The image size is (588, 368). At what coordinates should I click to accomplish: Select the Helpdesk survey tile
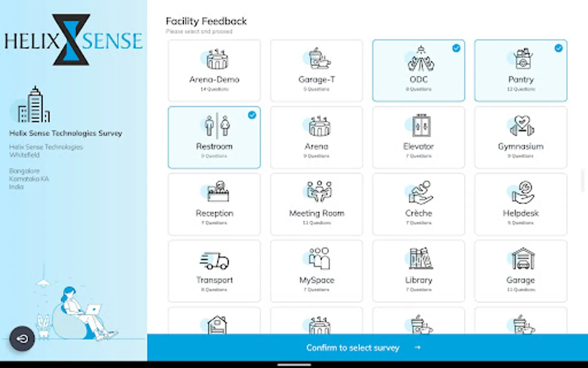click(521, 204)
